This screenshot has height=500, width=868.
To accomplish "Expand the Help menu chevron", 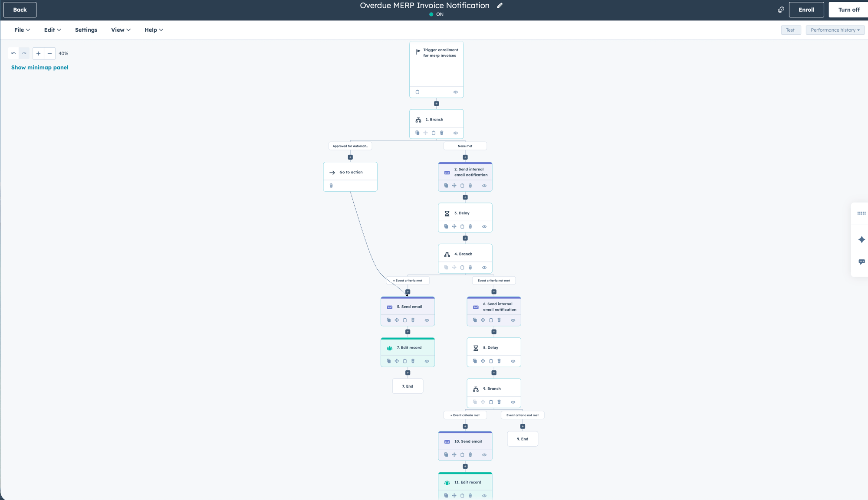I will (161, 29).
